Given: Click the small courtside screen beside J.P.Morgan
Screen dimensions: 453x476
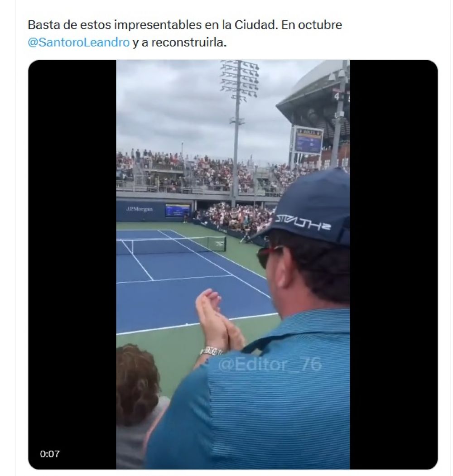Looking at the screenshot, I should coord(178,211).
